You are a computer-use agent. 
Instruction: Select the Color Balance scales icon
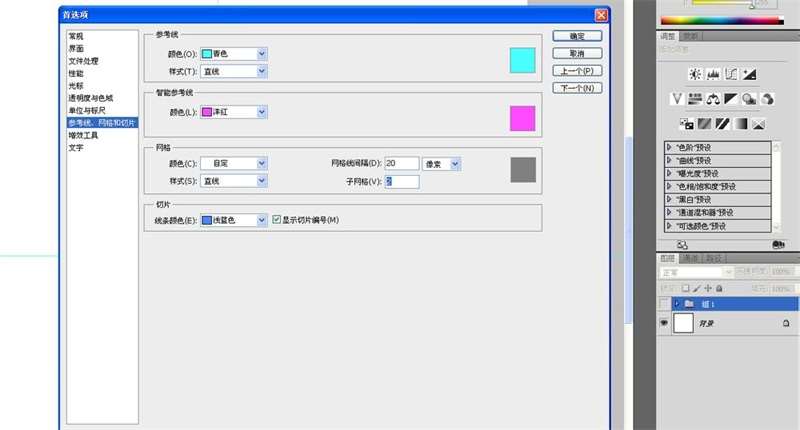pyautogui.click(x=713, y=99)
